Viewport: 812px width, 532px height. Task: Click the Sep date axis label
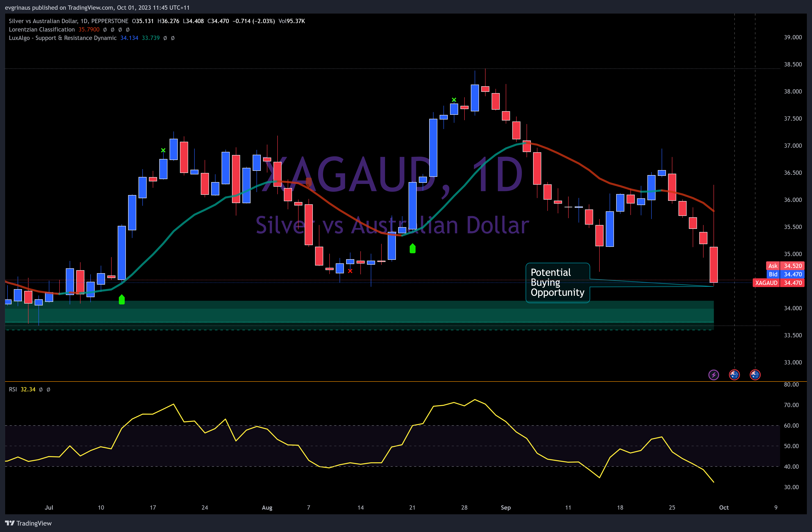point(506,507)
